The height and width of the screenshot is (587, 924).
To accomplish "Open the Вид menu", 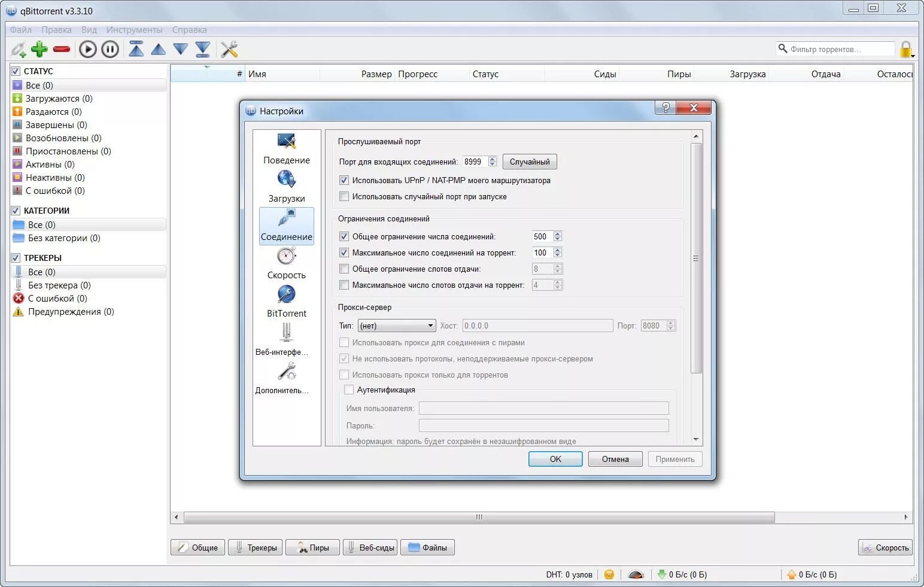I will (89, 30).
